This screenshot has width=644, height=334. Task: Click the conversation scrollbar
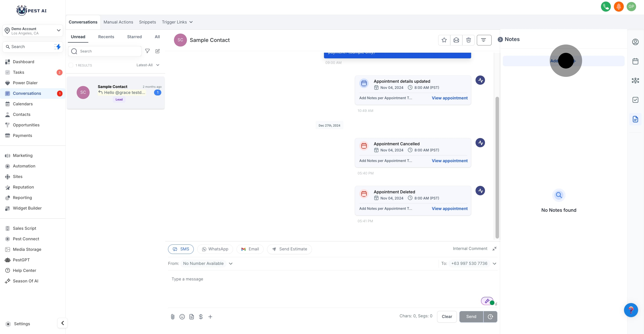tap(497, 167)
